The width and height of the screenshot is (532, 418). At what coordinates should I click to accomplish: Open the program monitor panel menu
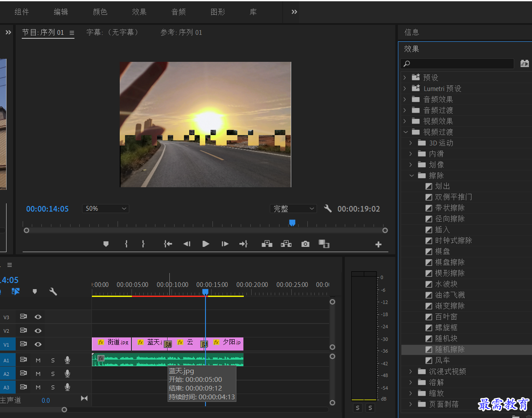[72, 33]
